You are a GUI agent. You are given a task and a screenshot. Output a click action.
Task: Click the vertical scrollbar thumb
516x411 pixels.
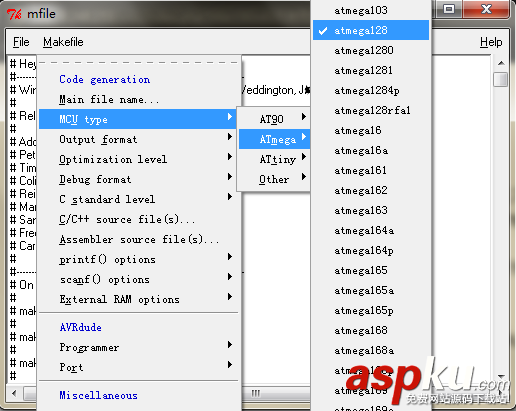point(501,80)
